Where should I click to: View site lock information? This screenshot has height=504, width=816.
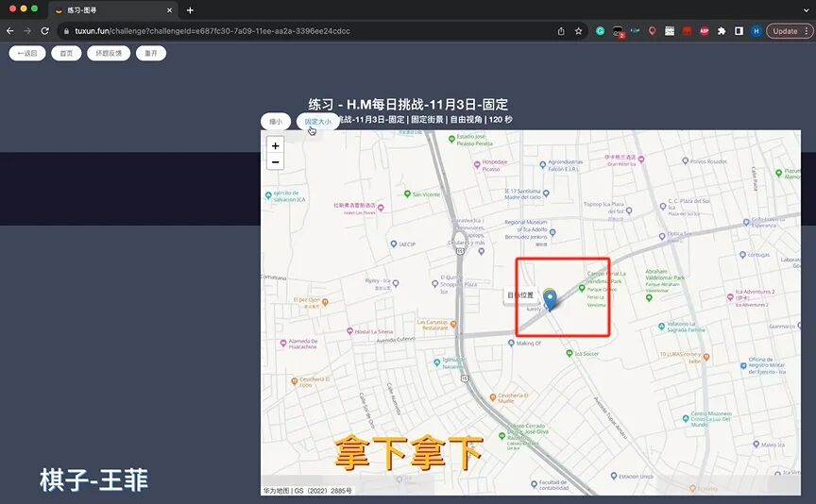[x=66, y=31]
